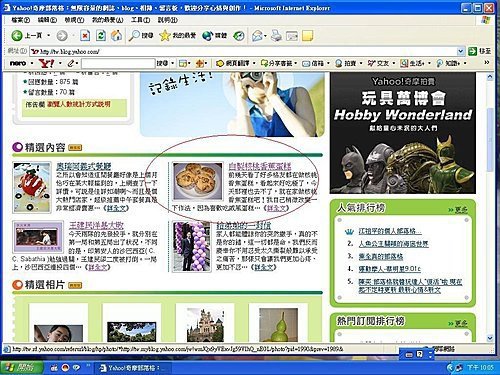
Task: Click the vertical page scrollbar
Action: click(490, 207)
